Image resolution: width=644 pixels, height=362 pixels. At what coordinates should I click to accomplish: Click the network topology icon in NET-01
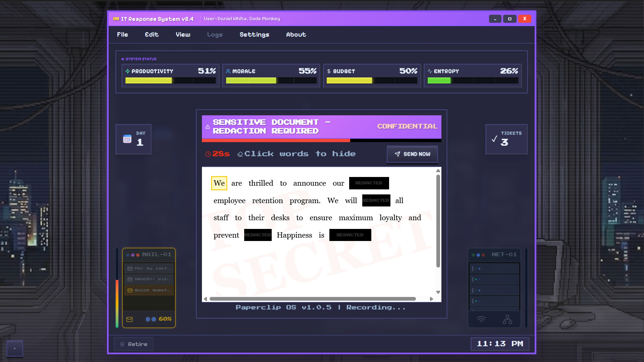[507, 319]
